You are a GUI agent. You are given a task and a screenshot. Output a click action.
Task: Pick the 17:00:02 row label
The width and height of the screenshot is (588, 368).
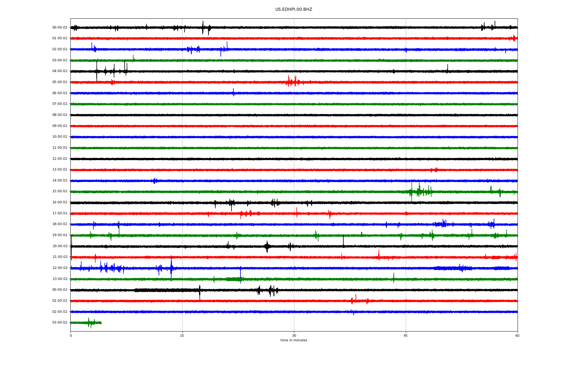coord(60,213)
